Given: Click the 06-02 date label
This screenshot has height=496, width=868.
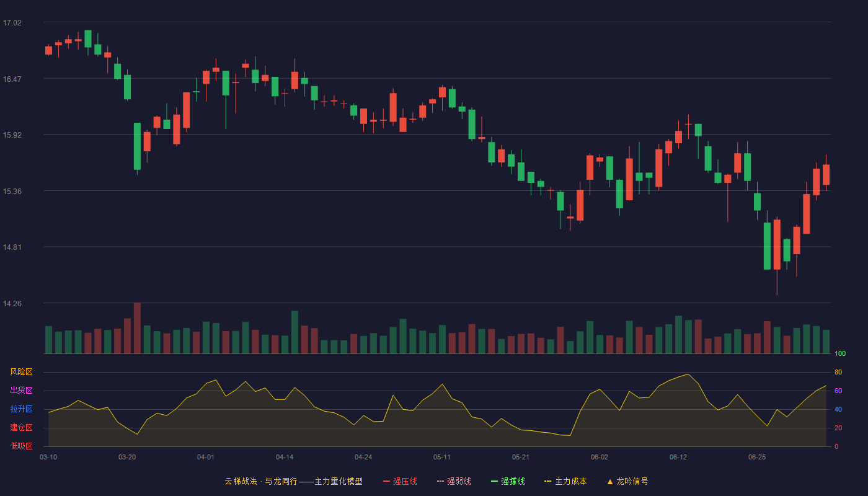Looking at the screenshot, I should (x=600, y=457).
